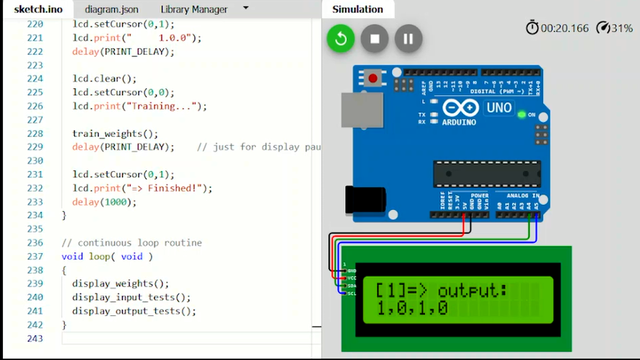Click the Arduino TX LED
The width and height of the screenshot is (640, 360).
click(x=434, y=115)
